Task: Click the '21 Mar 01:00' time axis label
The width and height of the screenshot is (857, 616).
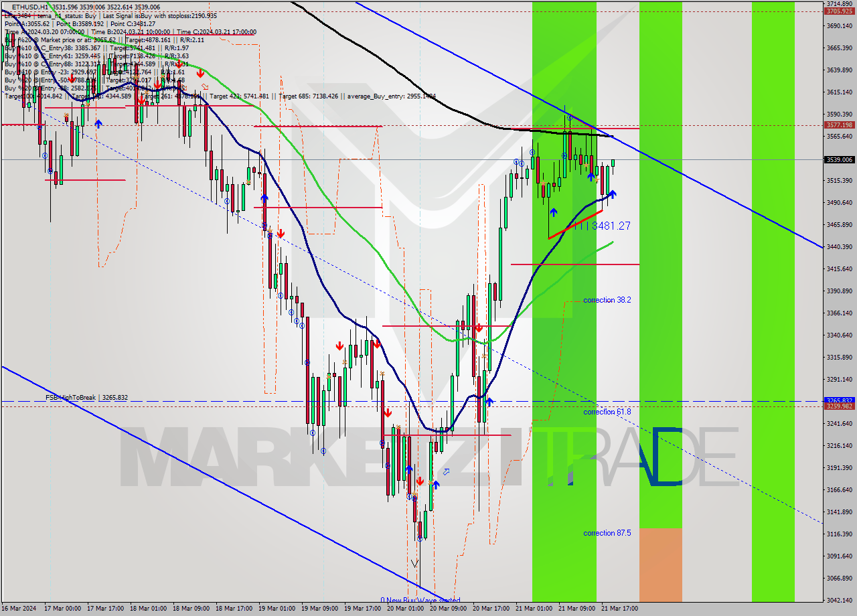Action: coord(534,609)
